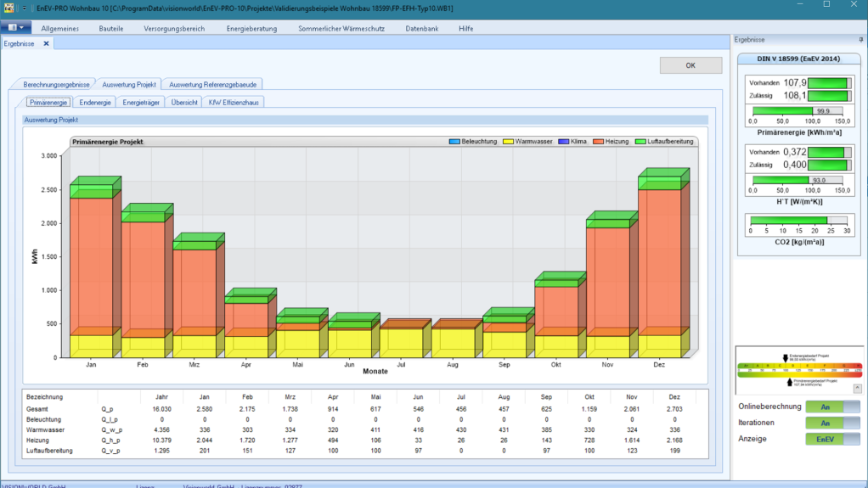Pin the Ergebnisse side panel

tap(861, 40)
